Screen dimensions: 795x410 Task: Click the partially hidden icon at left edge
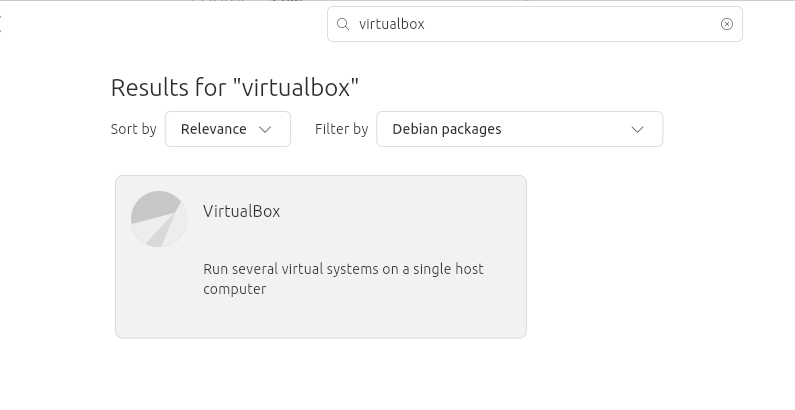click(x=1, y=24)
